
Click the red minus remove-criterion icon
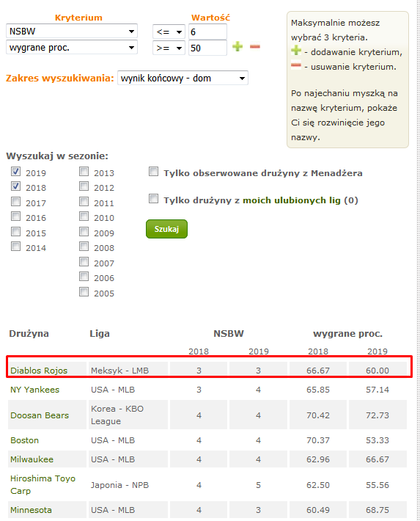coord(254,46)
